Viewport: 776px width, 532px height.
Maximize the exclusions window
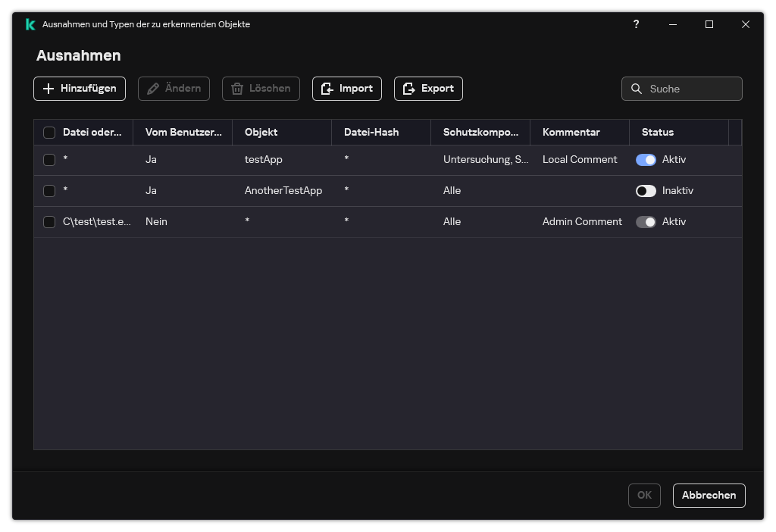709,24
